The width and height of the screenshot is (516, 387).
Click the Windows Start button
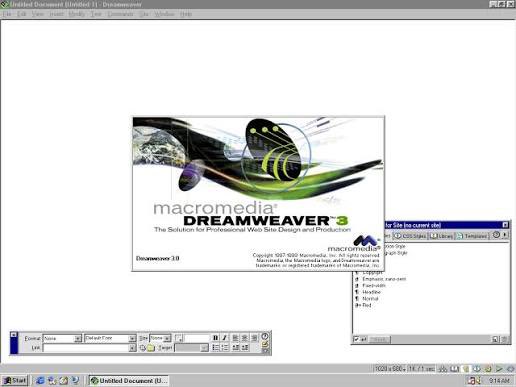tap(14, 380)
